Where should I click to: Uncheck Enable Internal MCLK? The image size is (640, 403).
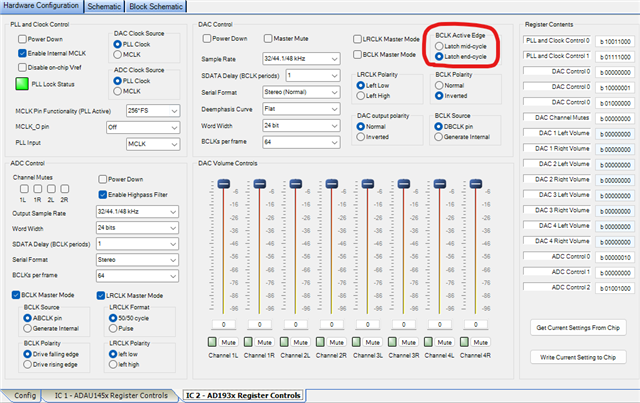coord(22,53)
